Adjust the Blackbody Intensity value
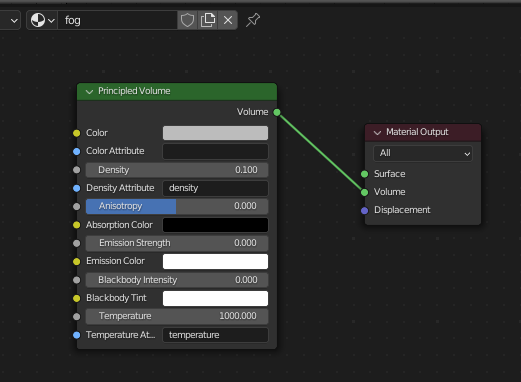 pos(177,280)
